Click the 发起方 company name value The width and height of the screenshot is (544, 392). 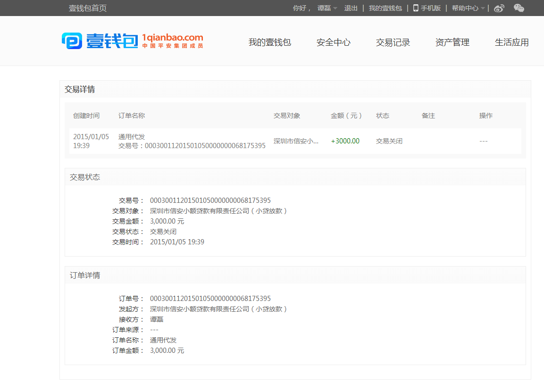point(218,309)
